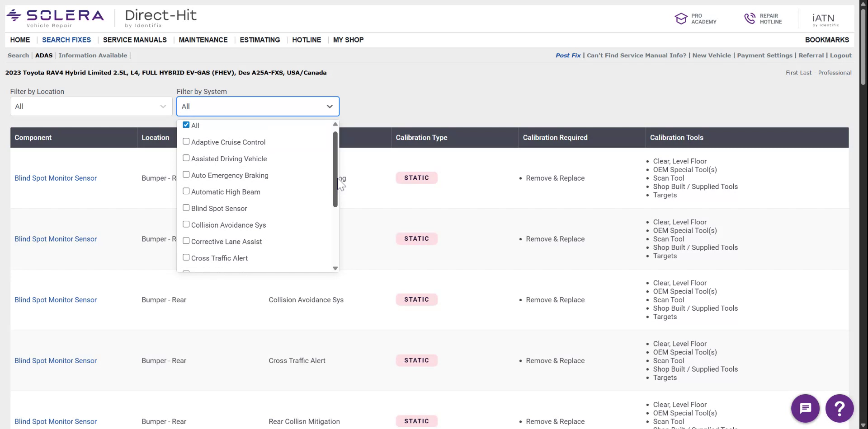Enable the Adaptive Cruise Control filter
The height and width of the screenshot is (429, 868).
click(x=186, y=141)
